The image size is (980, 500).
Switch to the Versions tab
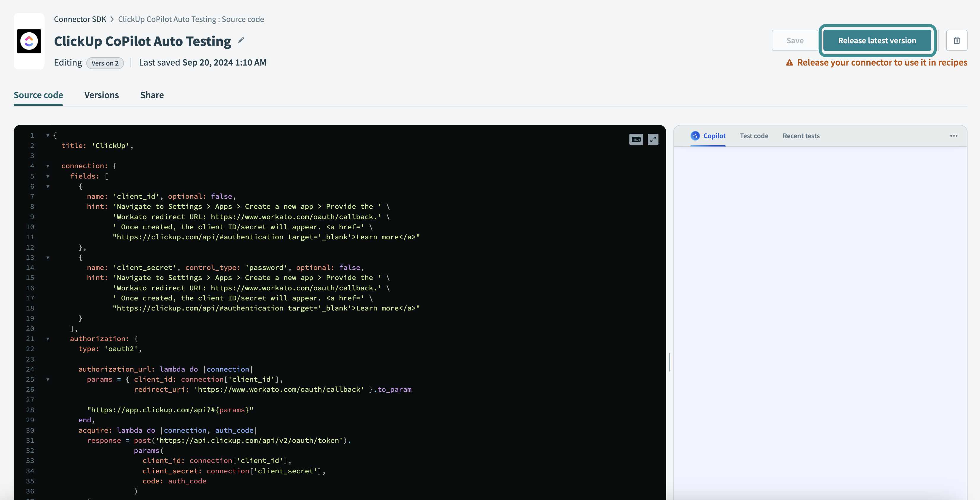point(101,95)
